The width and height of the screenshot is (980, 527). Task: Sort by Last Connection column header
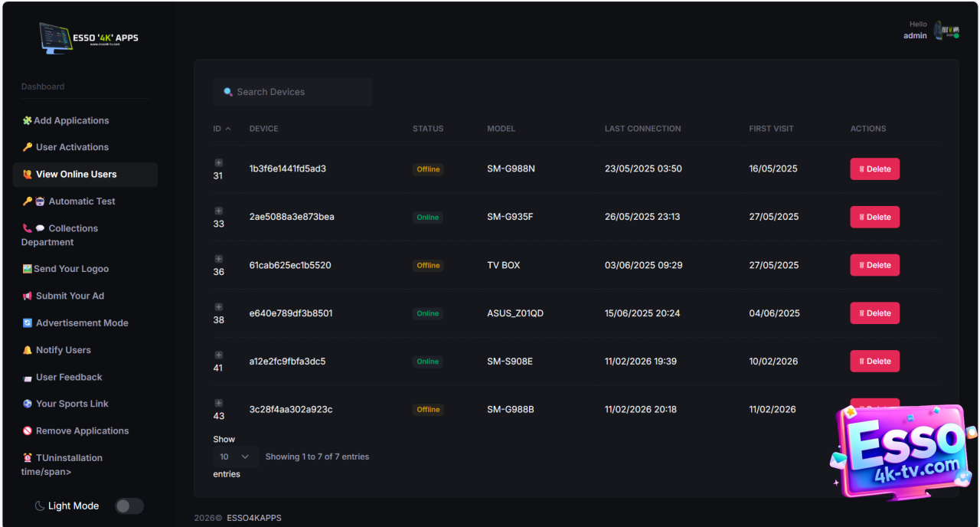pos(642,129)
